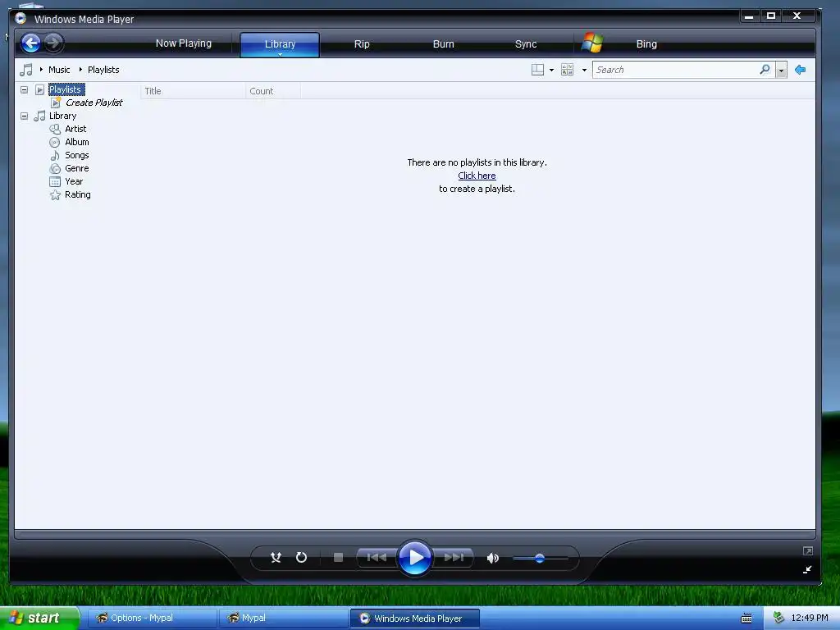Open the Windows start menu
Screen dimensions: 840x630
(39, 618)
